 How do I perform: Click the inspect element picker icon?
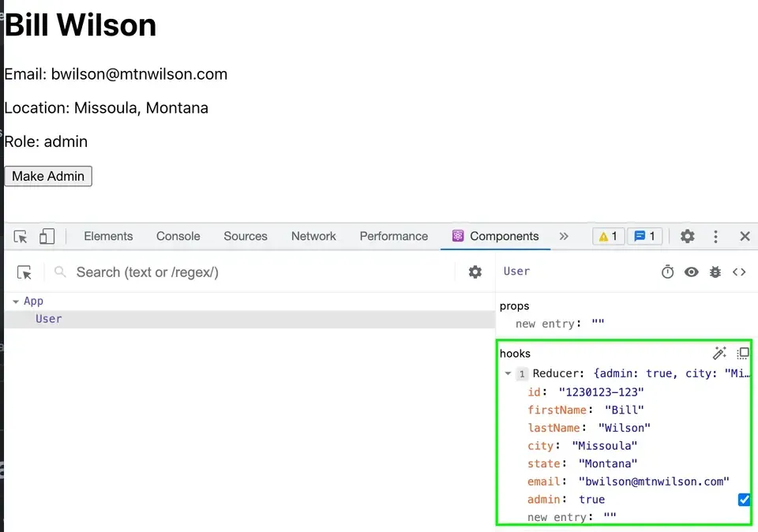[x=21, y=237]
